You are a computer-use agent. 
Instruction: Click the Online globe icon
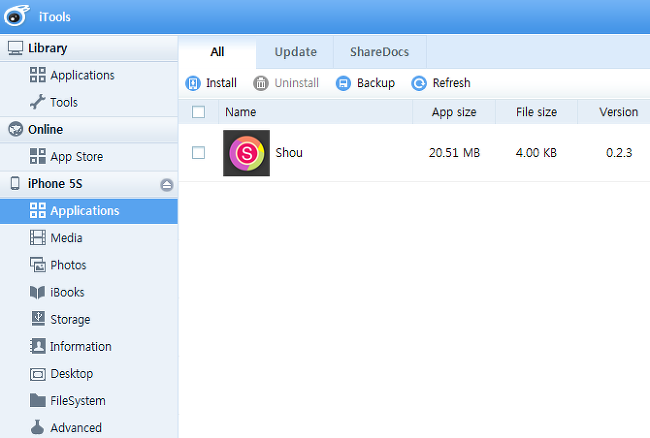click(x=15, y=129)
